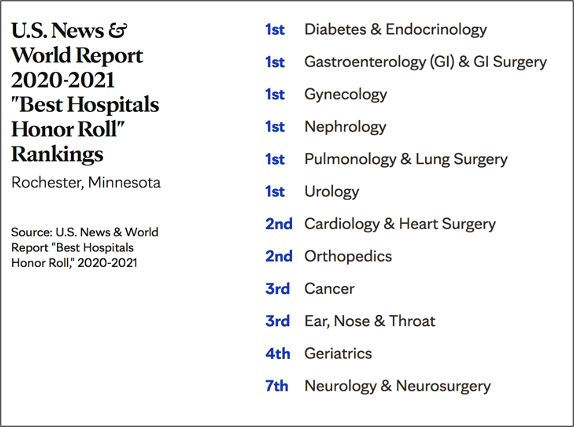
Task: Click the Gynecology ranking entry
Action: pos(346,94)
